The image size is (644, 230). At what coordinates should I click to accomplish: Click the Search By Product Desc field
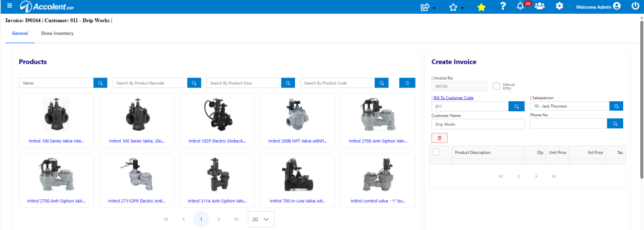[243, 83]
